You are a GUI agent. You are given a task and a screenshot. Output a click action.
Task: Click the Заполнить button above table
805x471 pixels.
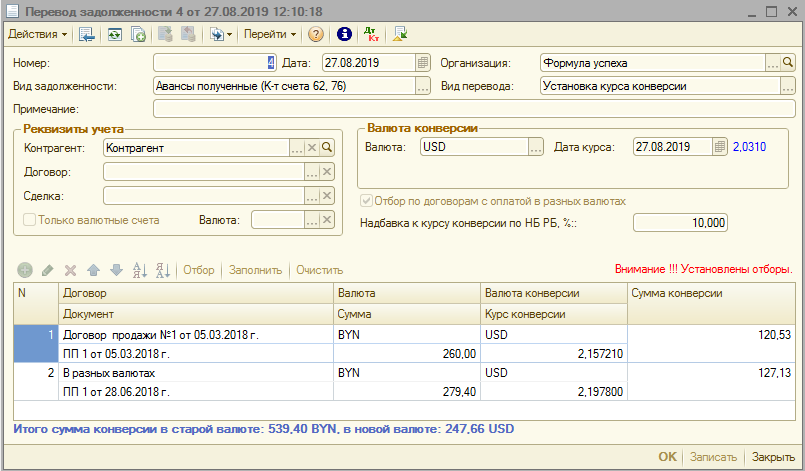pyautogui.click(x=257, y=270)
